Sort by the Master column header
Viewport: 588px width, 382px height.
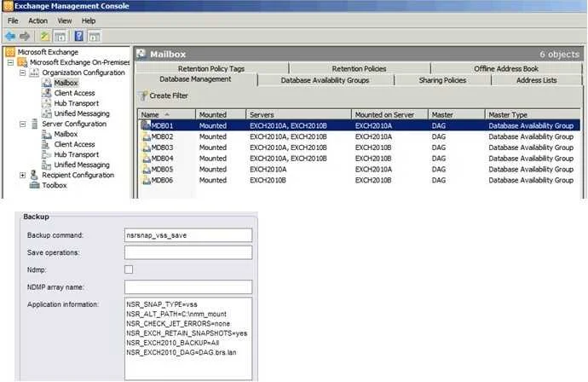tap(457, 114)
